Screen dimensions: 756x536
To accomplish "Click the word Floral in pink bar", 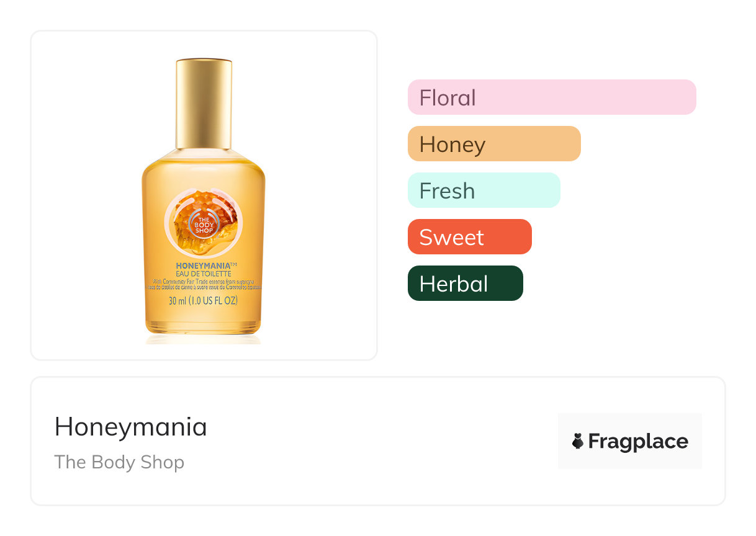I will pyautogui.click(x=448, y=97).
